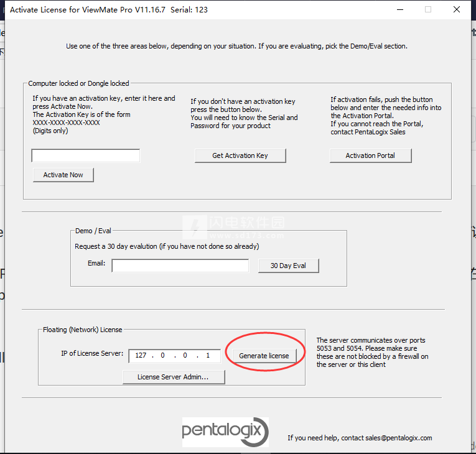Click the 'Floating (Network) License' group label

(x=83, y=330)
